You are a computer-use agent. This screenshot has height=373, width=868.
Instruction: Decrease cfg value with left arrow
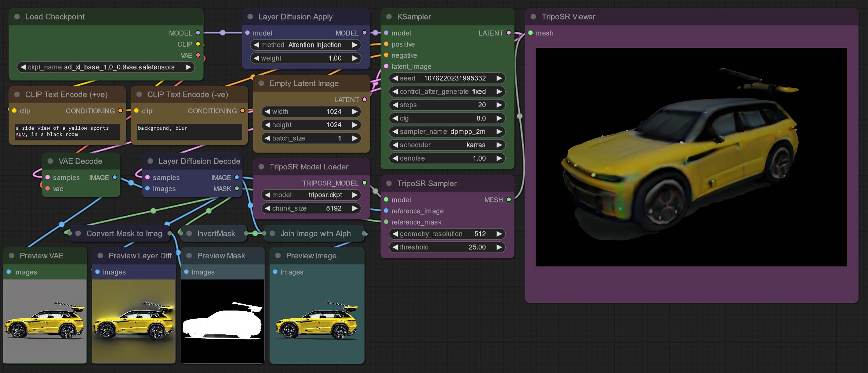tap(395, 118)
